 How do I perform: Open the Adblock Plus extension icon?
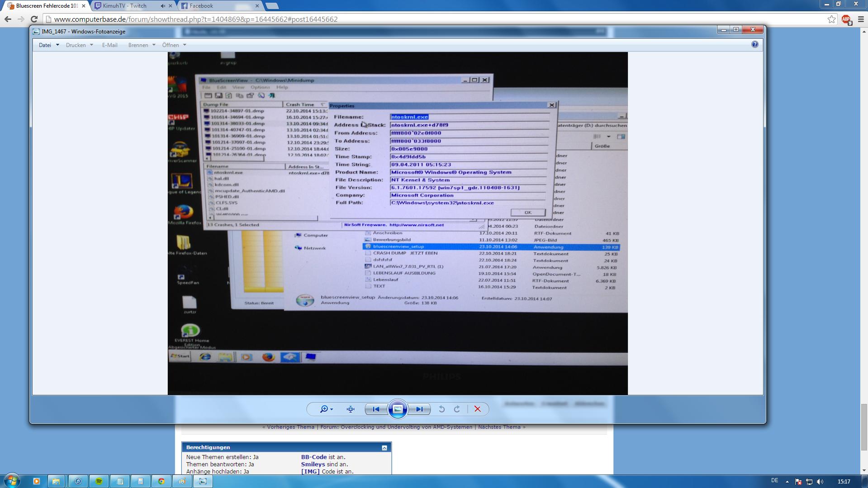[x=846, y=19]
